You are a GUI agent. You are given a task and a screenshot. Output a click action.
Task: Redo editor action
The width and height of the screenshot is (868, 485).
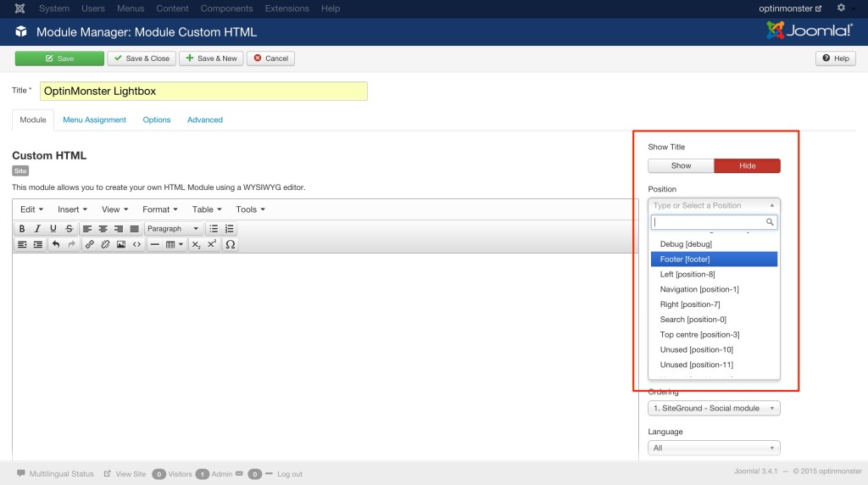pyautogui.click(x=71, y=244)
